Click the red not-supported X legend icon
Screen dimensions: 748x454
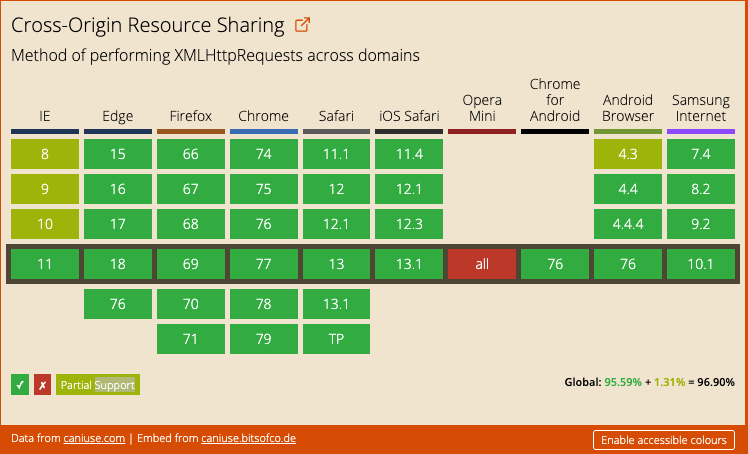click(x=42, y=384)
